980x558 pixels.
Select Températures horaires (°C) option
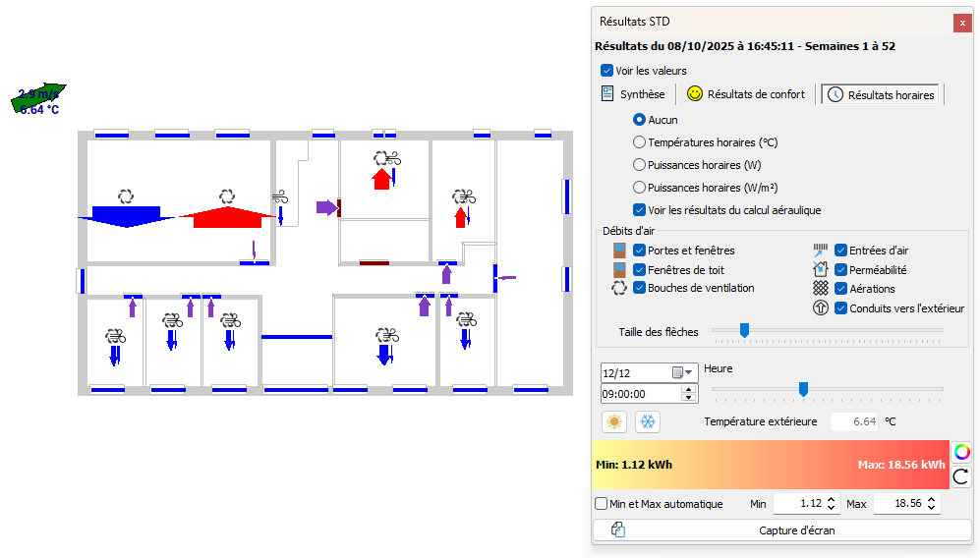coord(639,142)
